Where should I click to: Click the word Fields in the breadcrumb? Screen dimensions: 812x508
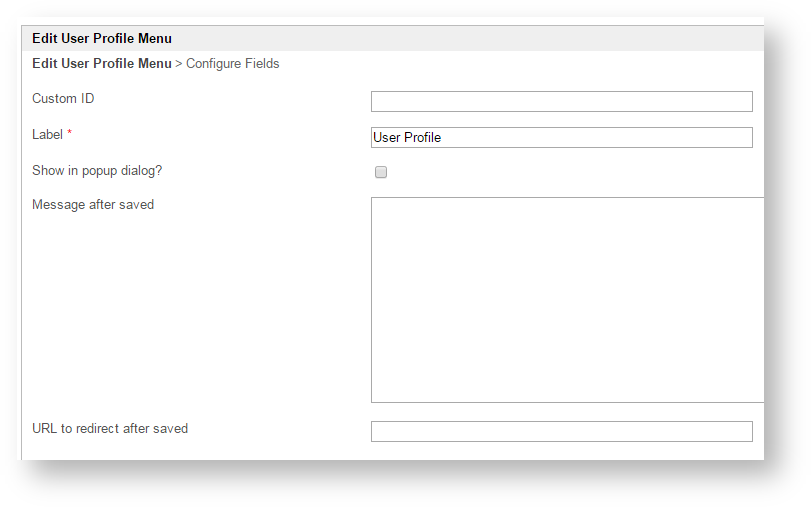pos(262,64)
